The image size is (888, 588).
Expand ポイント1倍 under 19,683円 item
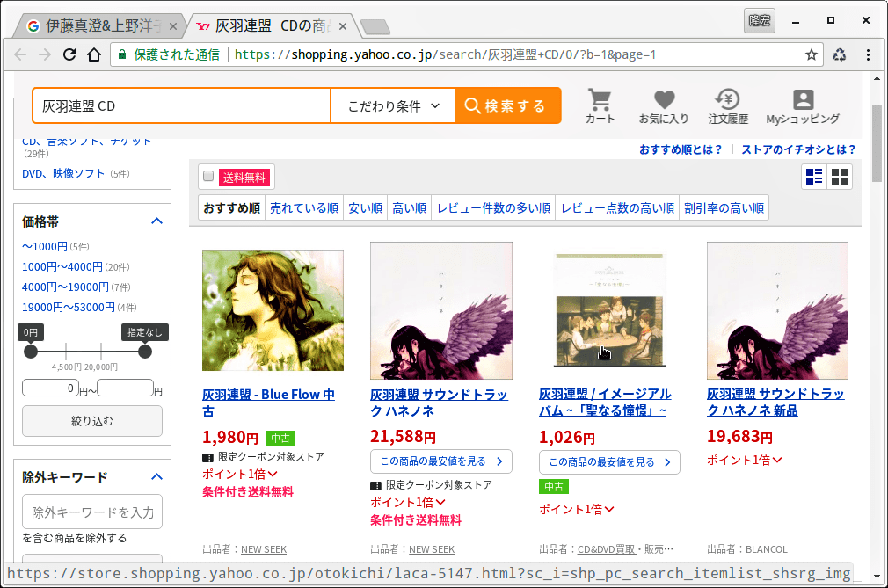[x=744, y=461]
